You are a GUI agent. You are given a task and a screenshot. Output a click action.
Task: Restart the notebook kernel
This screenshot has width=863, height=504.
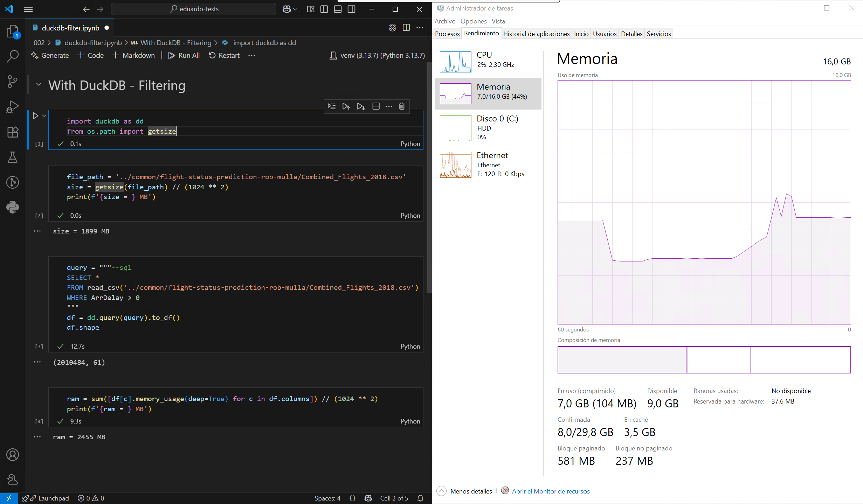[x=224, y=55]
